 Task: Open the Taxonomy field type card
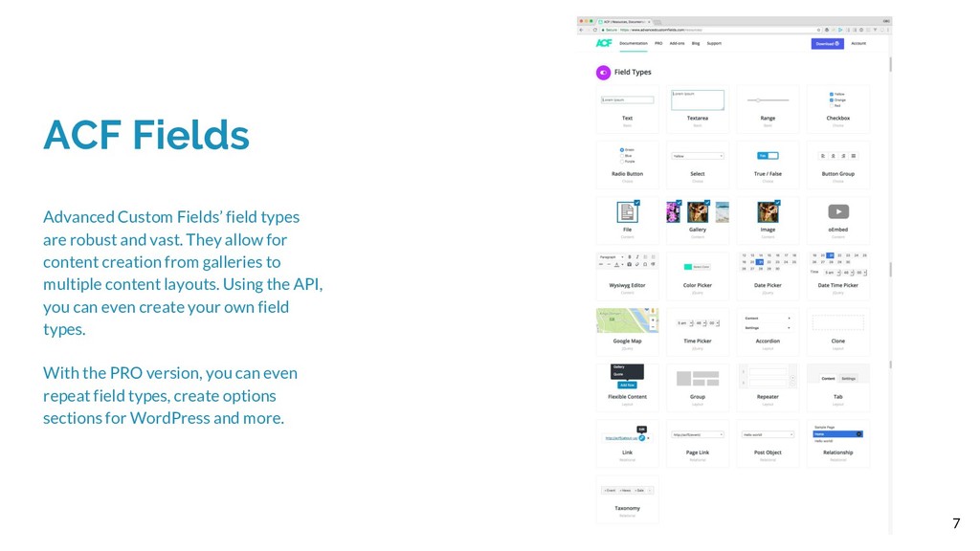coord(627,497)
